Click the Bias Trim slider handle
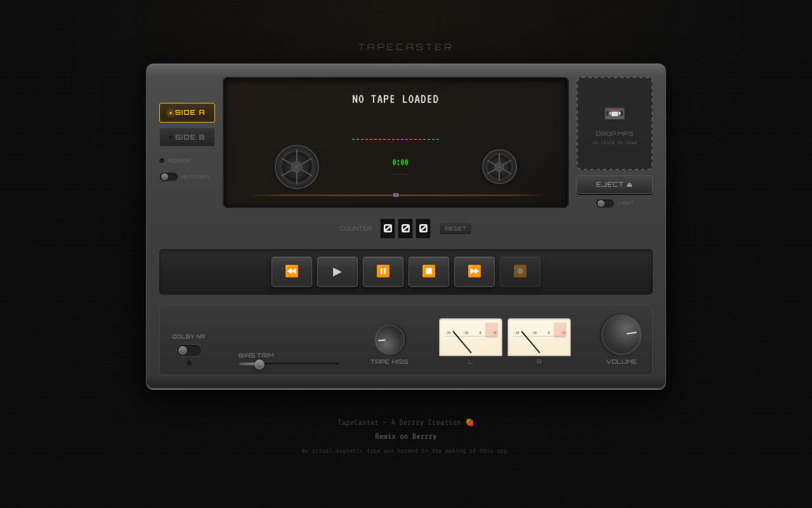812x508 pixels. [259, 364]
